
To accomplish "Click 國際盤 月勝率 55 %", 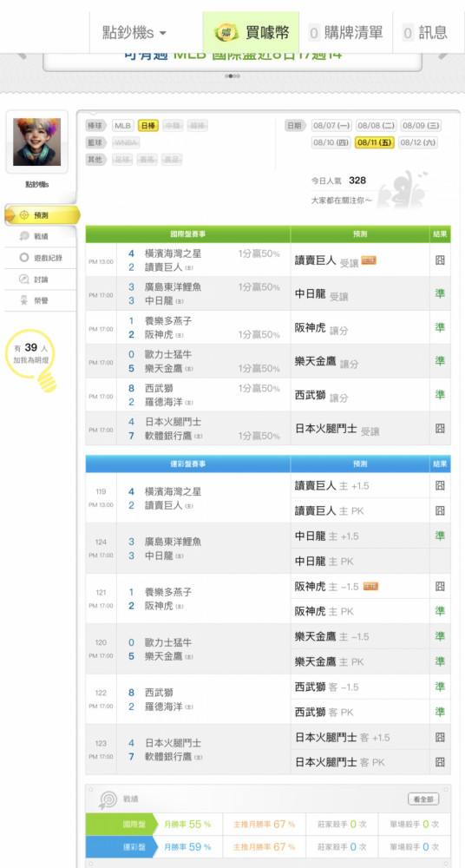I will [x=187, y=825].
